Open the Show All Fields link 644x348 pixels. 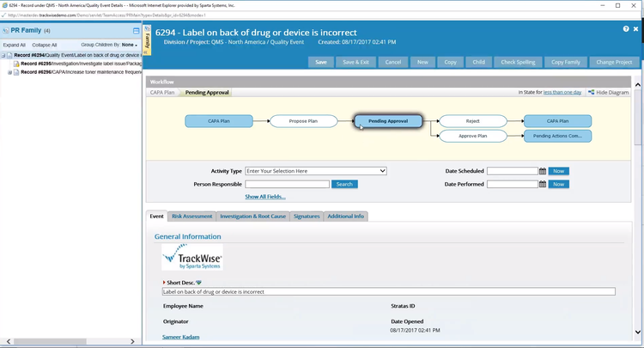(265, 197)
